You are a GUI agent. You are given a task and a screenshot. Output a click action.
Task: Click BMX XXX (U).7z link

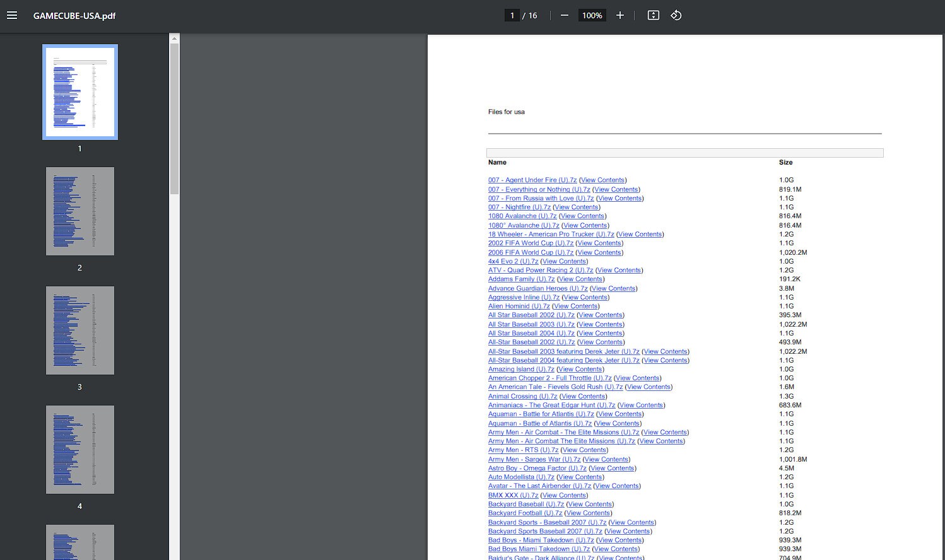[x=514, y=495]
